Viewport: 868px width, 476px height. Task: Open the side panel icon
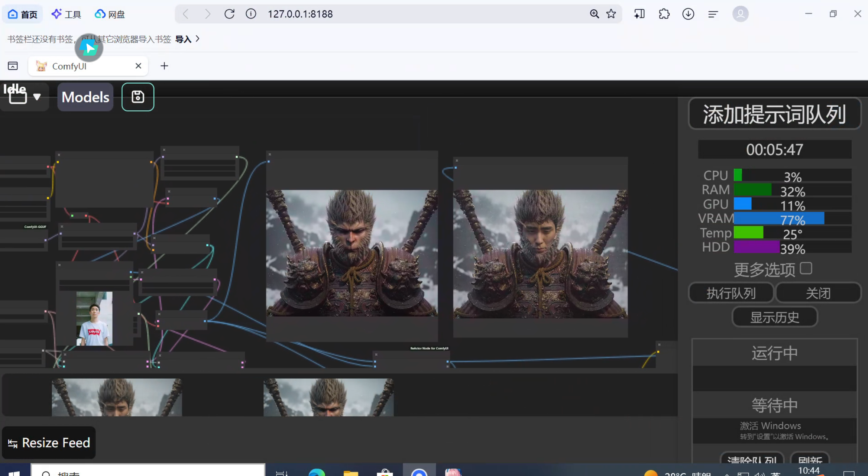click(639, 14)
